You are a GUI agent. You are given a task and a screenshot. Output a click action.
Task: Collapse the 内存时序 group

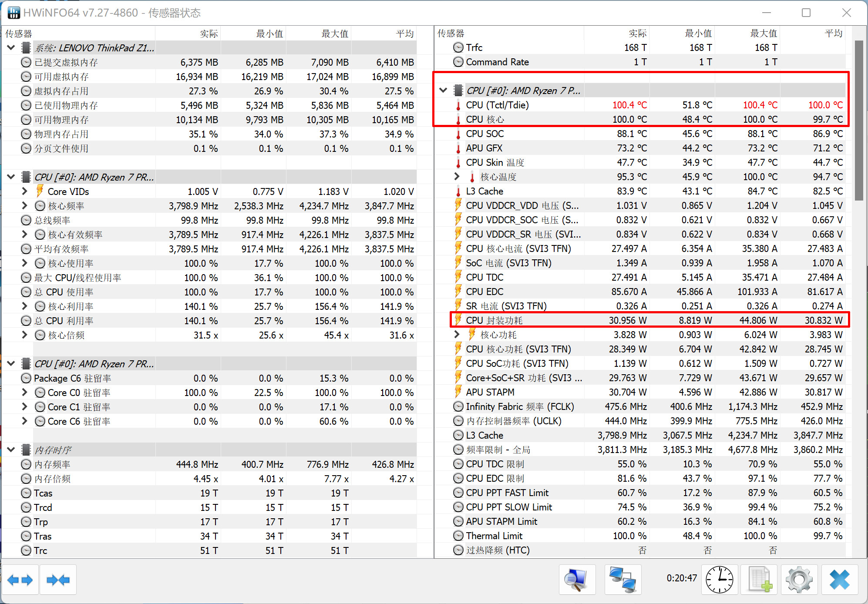pos(11,450)
